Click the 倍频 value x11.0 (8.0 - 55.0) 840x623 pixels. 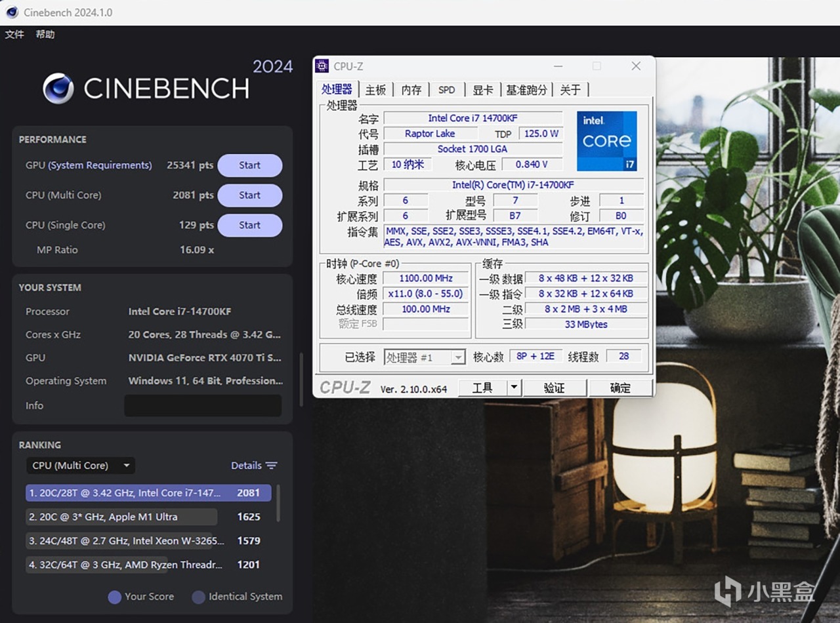426,294
